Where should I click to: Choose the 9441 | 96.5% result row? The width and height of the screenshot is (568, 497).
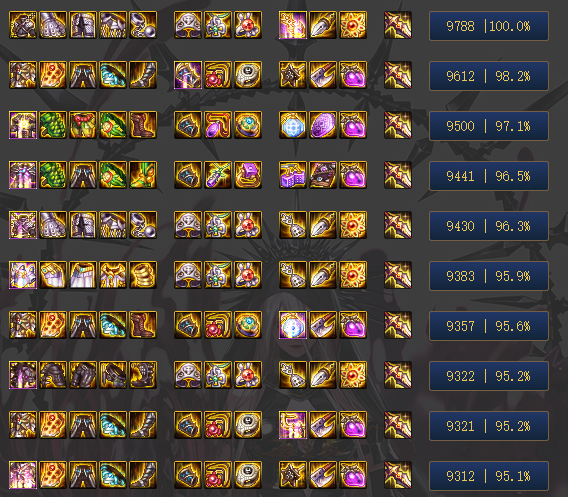tap(489, 176)
